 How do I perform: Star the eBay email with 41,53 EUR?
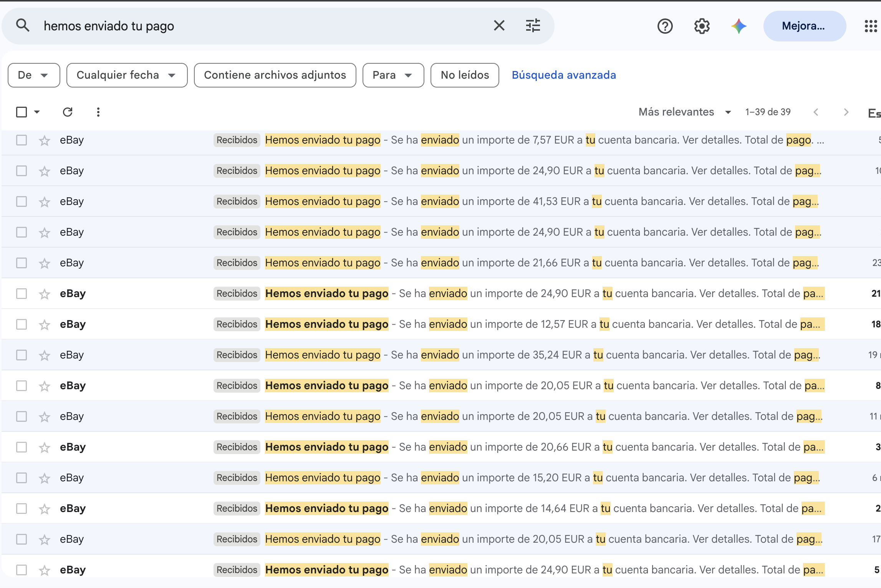point(45,202)
